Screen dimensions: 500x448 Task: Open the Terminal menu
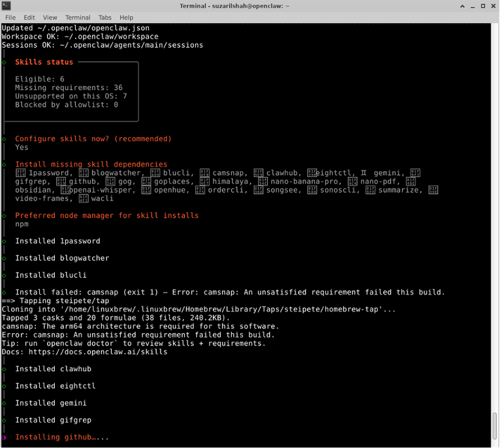[78, 18]
